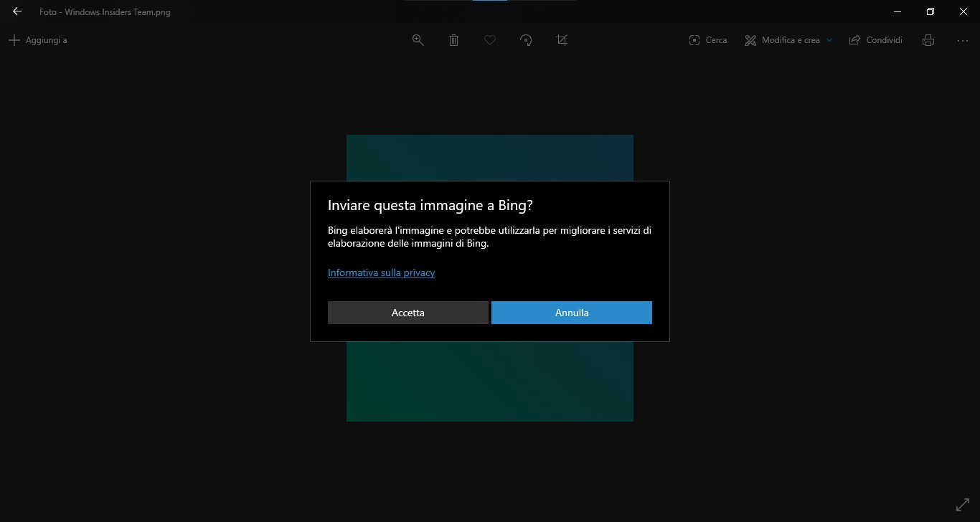Click the 'Inviare questa immagine a Bing?' heading
The width and height of the screenshot is (980, 522).
coord(430,206)
